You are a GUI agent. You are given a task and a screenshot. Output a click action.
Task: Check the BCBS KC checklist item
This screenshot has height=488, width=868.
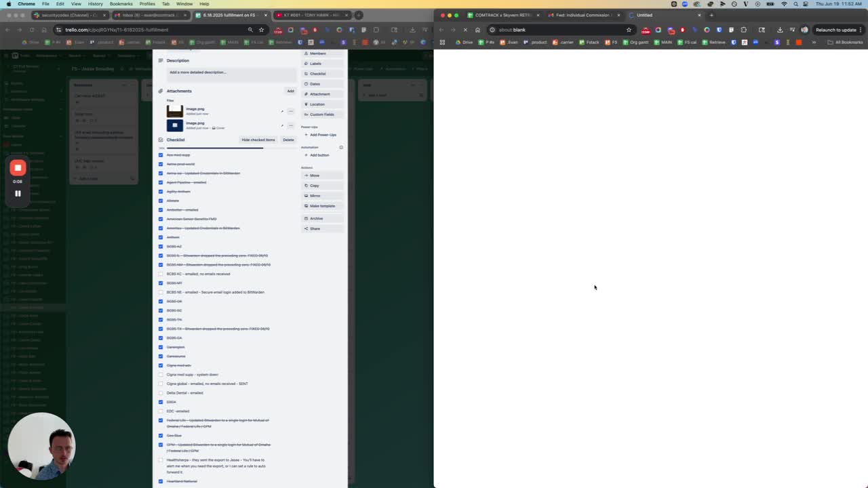[x=161, y=274]
